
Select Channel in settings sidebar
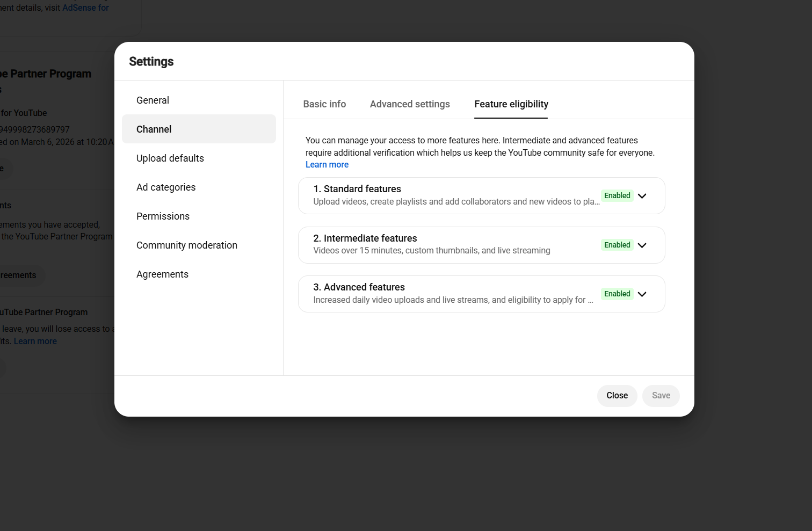point(199,129)
